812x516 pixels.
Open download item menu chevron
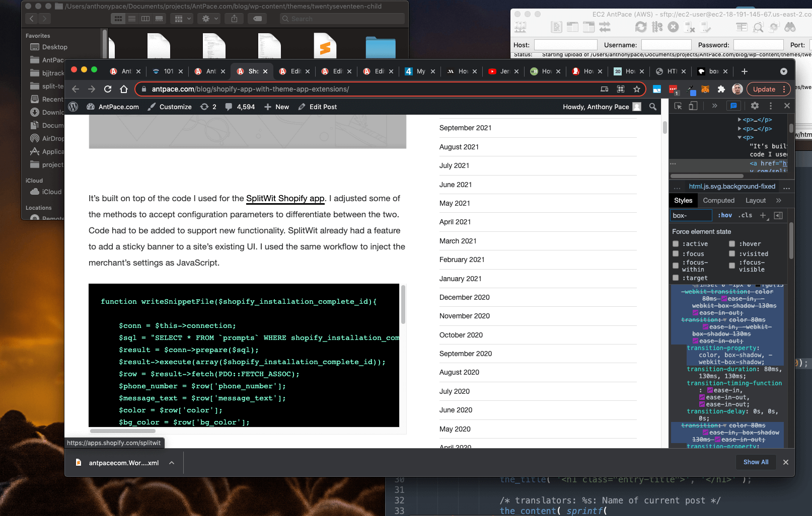(x=172, y=463)
